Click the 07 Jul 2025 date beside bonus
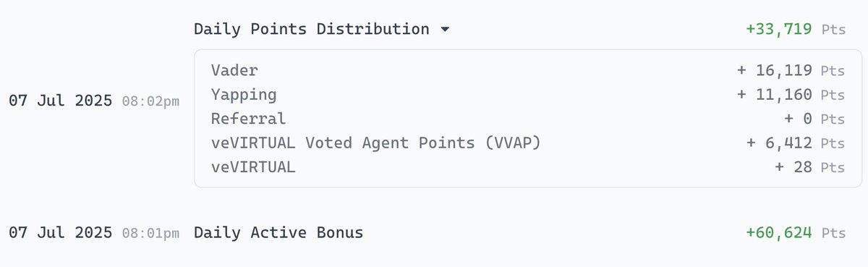The image size is (868, 267). (61, 233)
